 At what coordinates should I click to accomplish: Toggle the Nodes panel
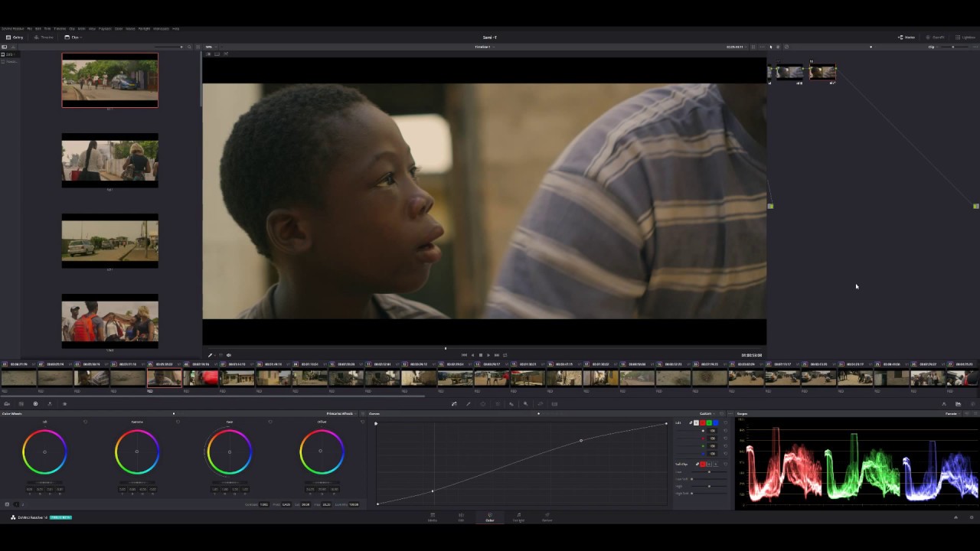pos(907,37)
